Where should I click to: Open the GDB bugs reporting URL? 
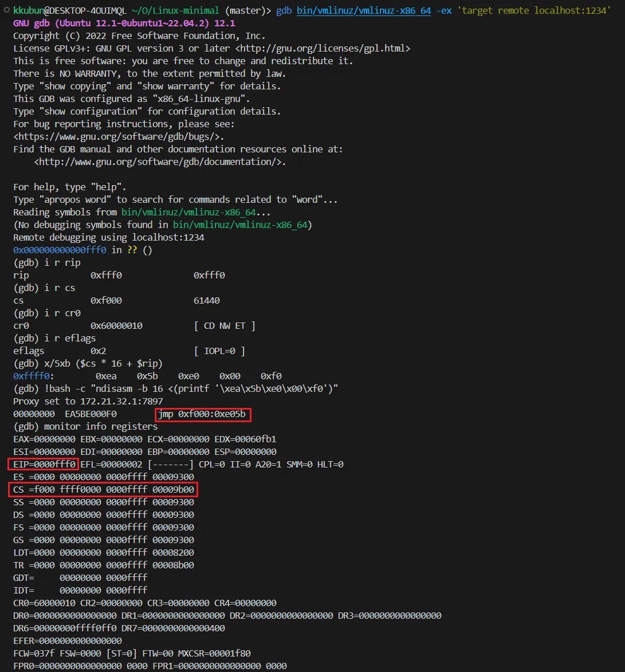(117, 137)
